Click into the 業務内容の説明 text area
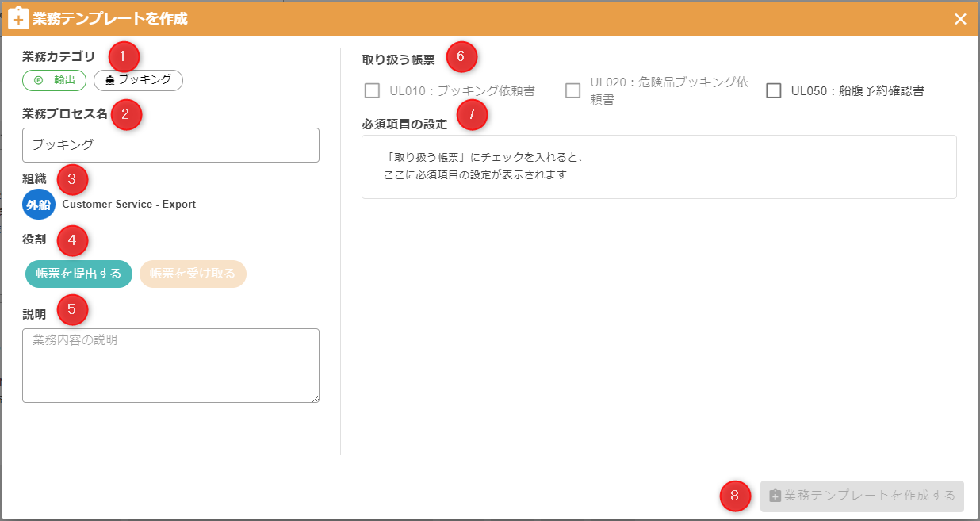Screen dimensions: 980x521 coord(170,365)
